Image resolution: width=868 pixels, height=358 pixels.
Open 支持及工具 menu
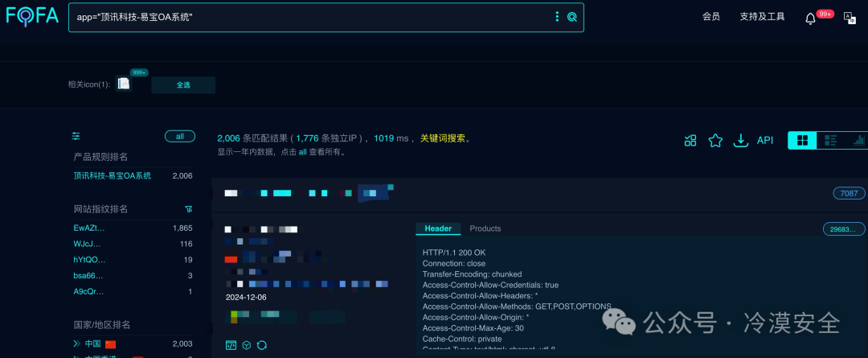pos(762,17)
